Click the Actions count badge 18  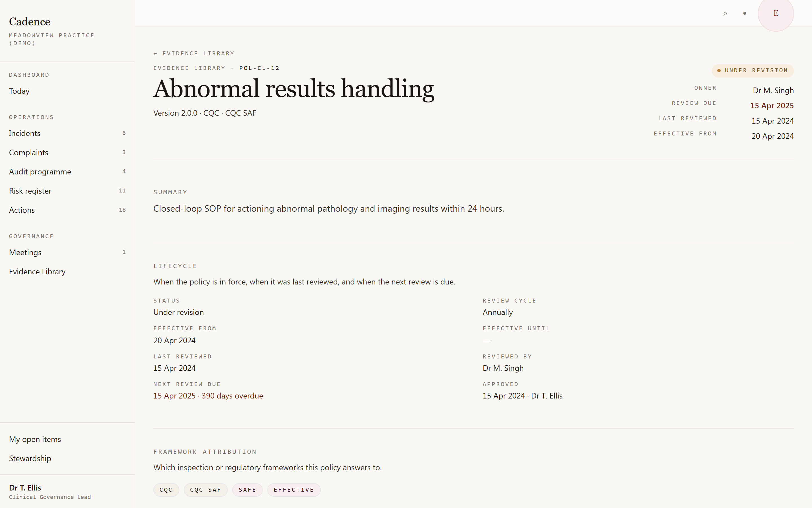[122, 210]
